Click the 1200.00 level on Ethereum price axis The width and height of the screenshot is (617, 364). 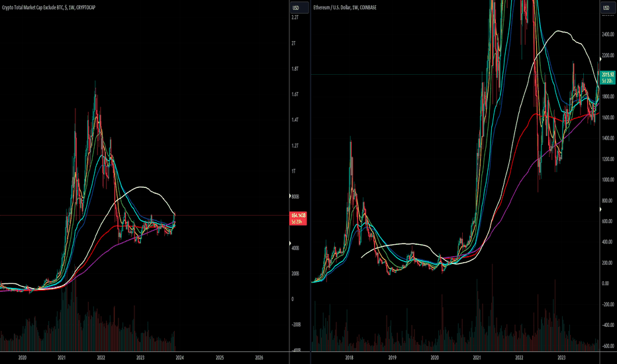(608, 159)
